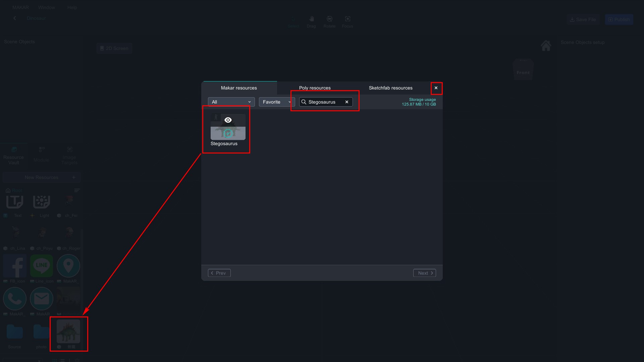Choose the Focus tool icon
The image size is (644, 362).
click(x=347, y=19)
